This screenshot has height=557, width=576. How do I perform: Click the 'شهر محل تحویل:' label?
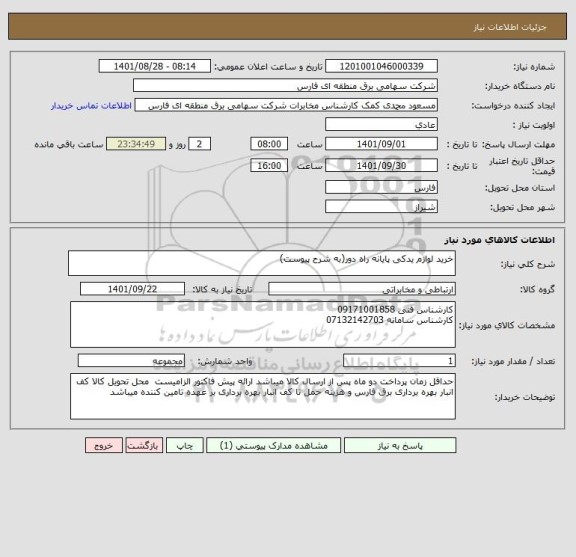click(522, 208)
